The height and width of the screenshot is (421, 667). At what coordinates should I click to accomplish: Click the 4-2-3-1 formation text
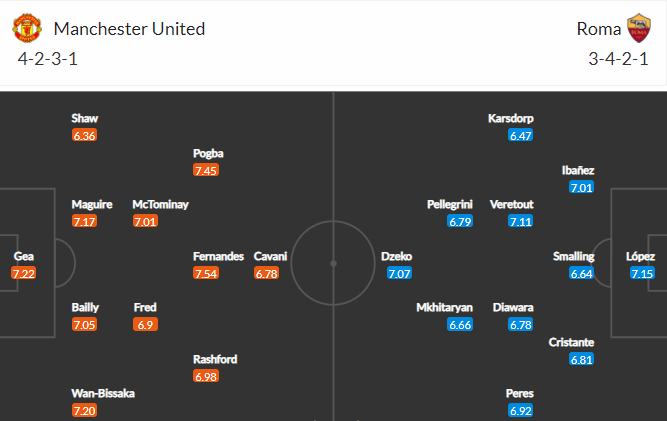tap(48, 59)
